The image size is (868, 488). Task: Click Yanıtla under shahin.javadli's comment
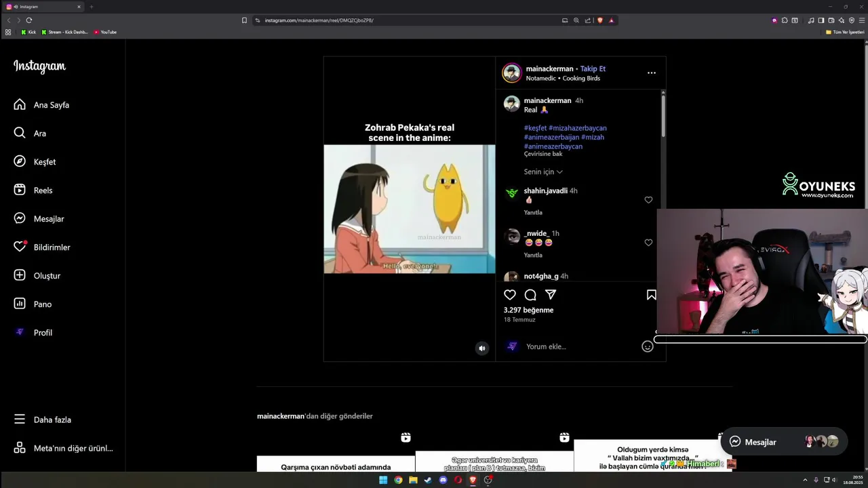(533, 213)
